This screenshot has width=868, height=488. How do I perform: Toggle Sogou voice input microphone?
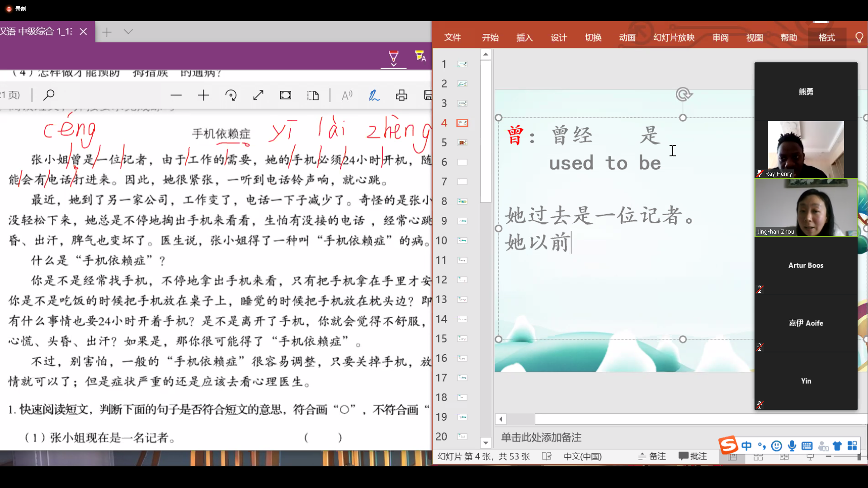pos(792,446)
